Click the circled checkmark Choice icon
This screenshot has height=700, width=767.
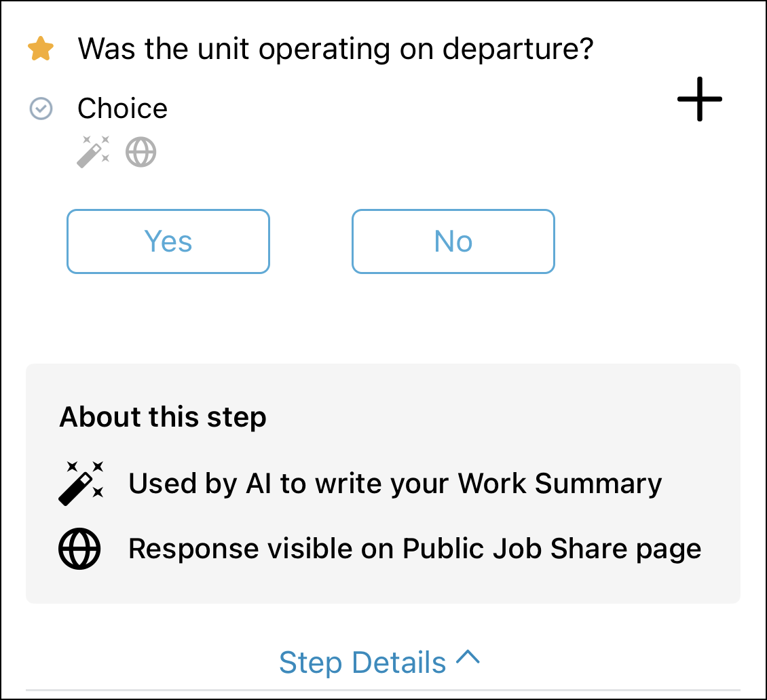pyautogui.click(x=41, y=108)
